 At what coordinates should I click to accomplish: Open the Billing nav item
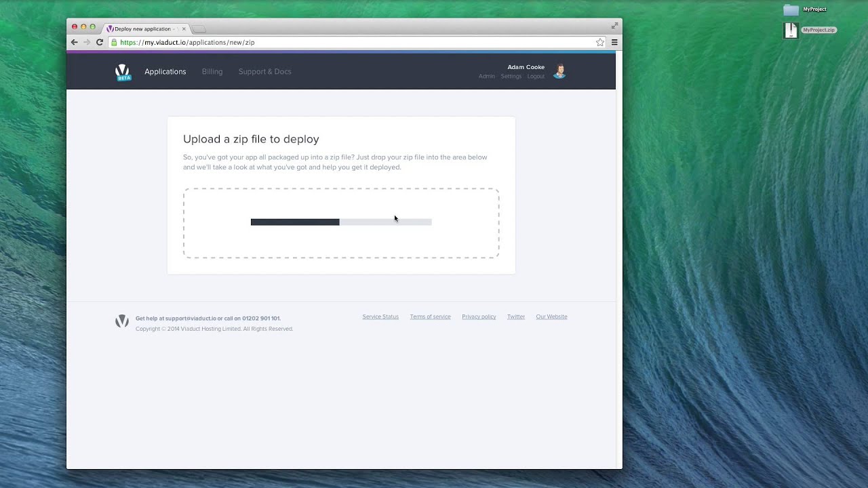[212, 72]
